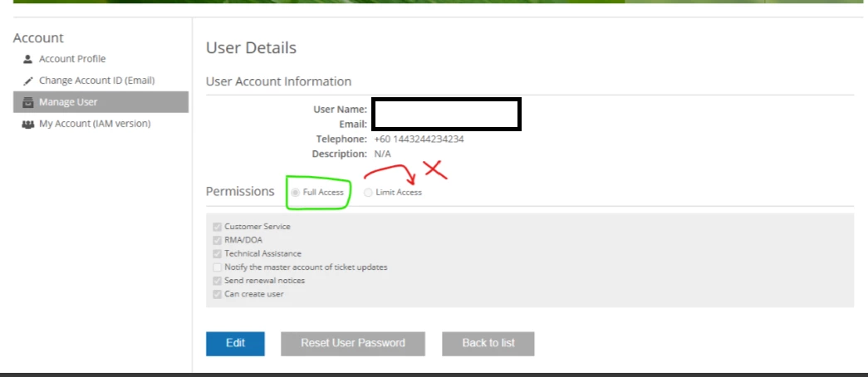Image resolution: width=868 pixels, height=377 pixels.
Task: Click the Description value N/A
Action: click(x=383, y=154)
